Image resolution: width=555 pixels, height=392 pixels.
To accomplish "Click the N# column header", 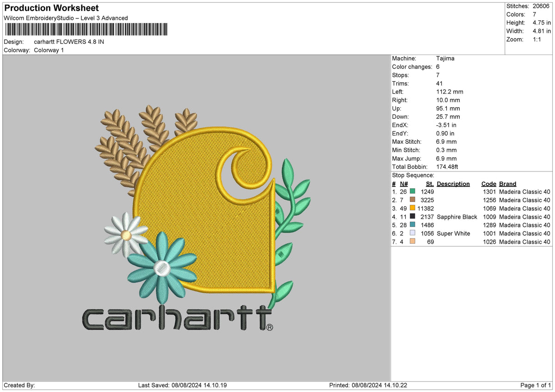I will 404,184.
